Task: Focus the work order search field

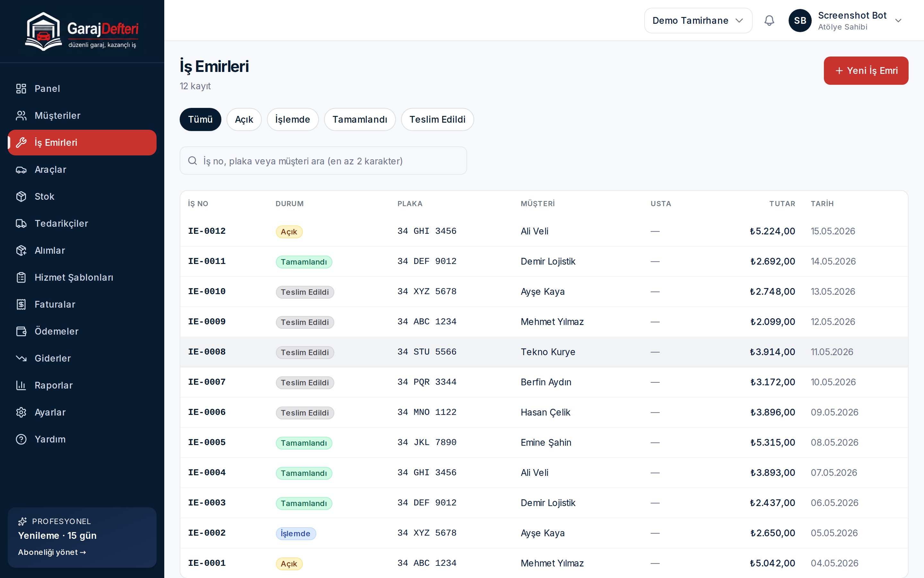Action: coord(323,161)
